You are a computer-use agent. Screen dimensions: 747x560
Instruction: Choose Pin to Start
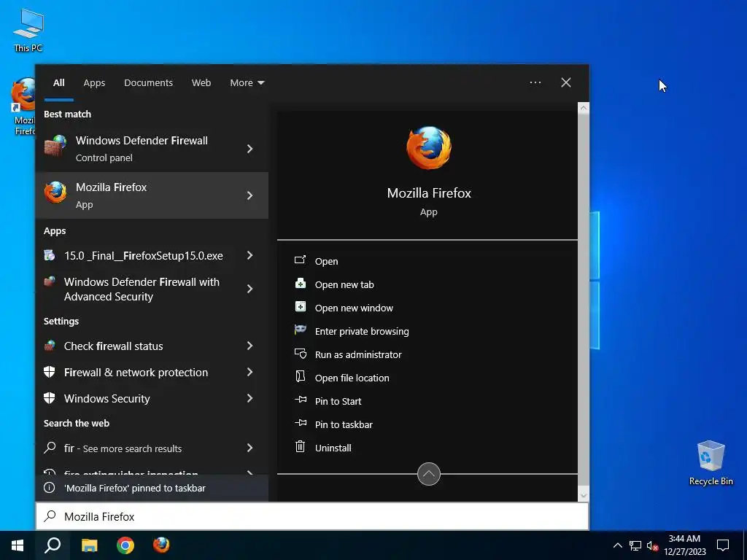tap(338, 401)
